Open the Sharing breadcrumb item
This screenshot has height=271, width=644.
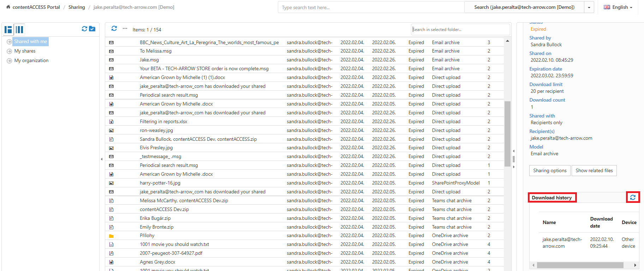[x=77, y=7]
